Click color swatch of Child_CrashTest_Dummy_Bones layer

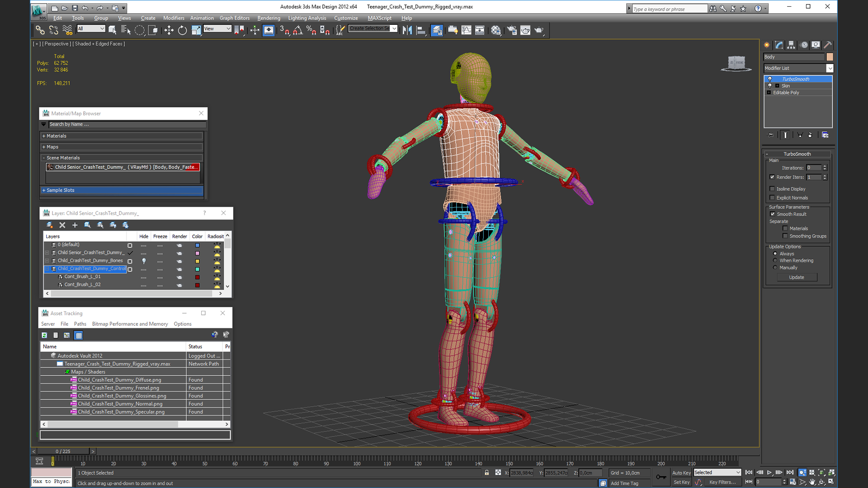coord(197,261)
